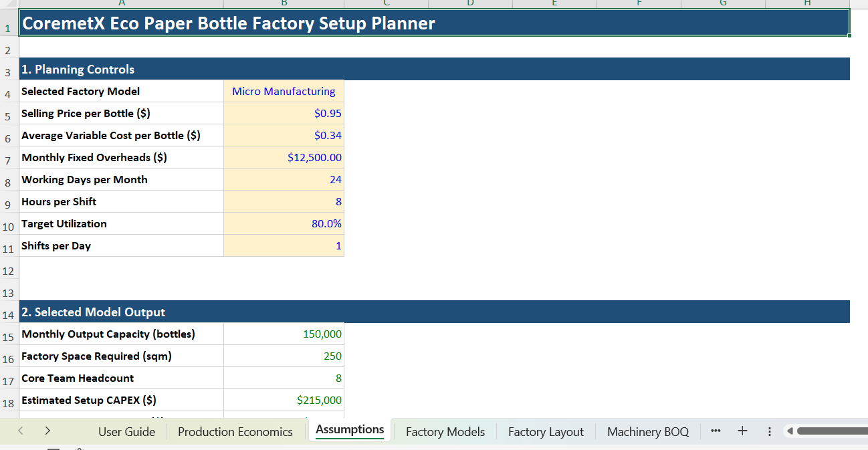
Task: Select the working days value 24
Action: (x=284, y=179)
